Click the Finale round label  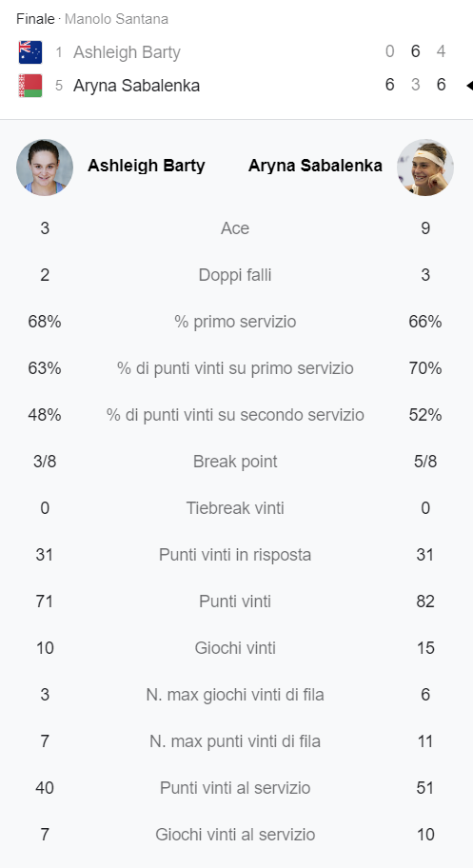[35, 19]
